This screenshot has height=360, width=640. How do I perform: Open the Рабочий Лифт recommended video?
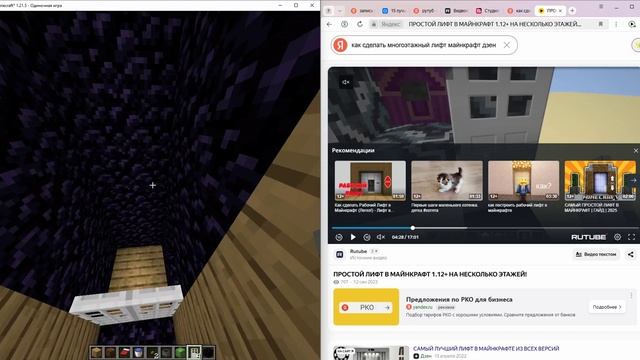point(370,187)
